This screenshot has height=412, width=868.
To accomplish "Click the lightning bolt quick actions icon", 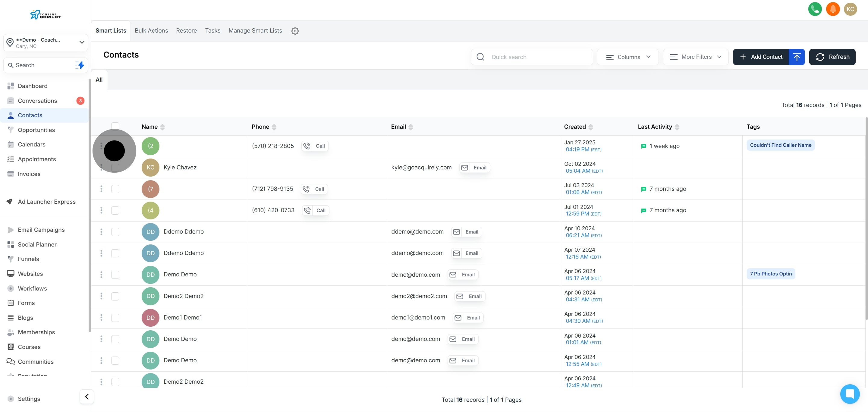I will pyautogui.click(x=80, y=65).
